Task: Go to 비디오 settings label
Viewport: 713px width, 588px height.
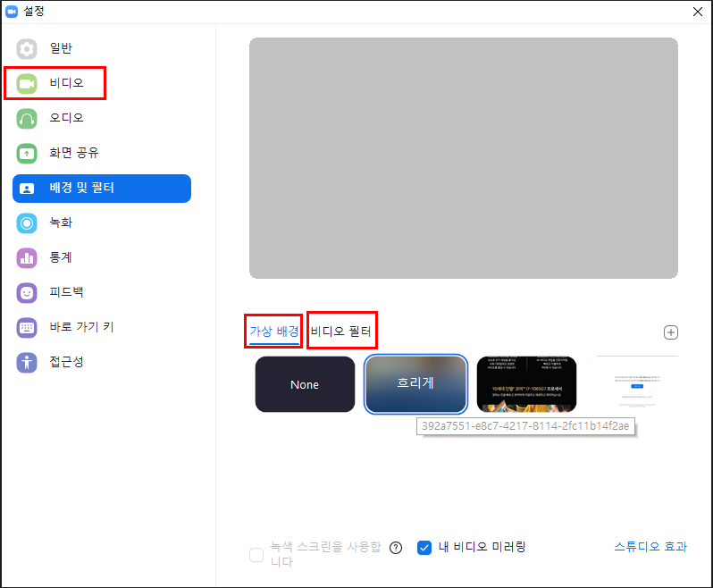Action: click(66, 83)
